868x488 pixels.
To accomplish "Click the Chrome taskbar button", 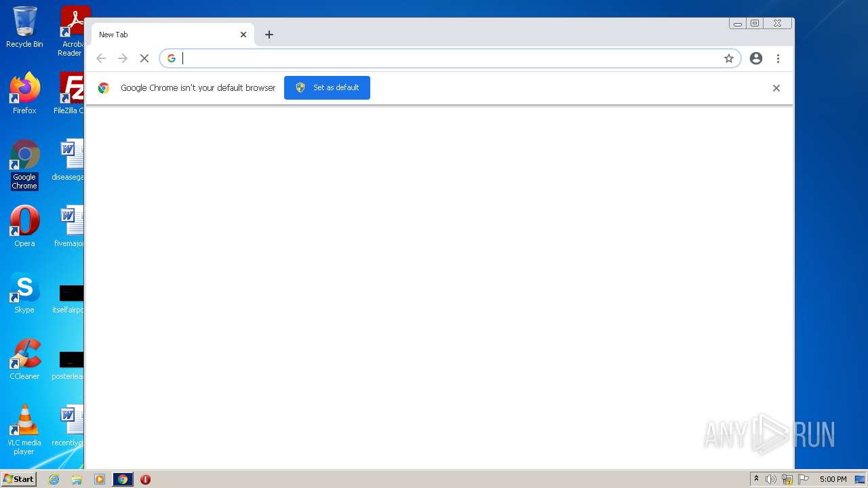I will [x=123, y=479].
